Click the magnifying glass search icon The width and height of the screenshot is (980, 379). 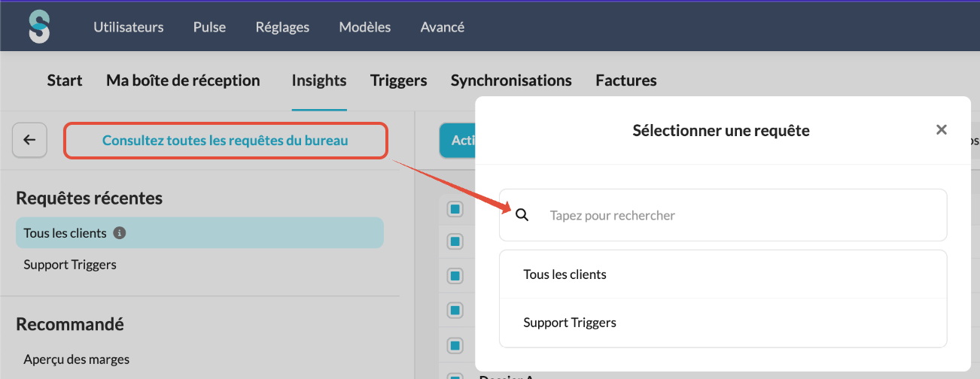[x=522, y=215]
